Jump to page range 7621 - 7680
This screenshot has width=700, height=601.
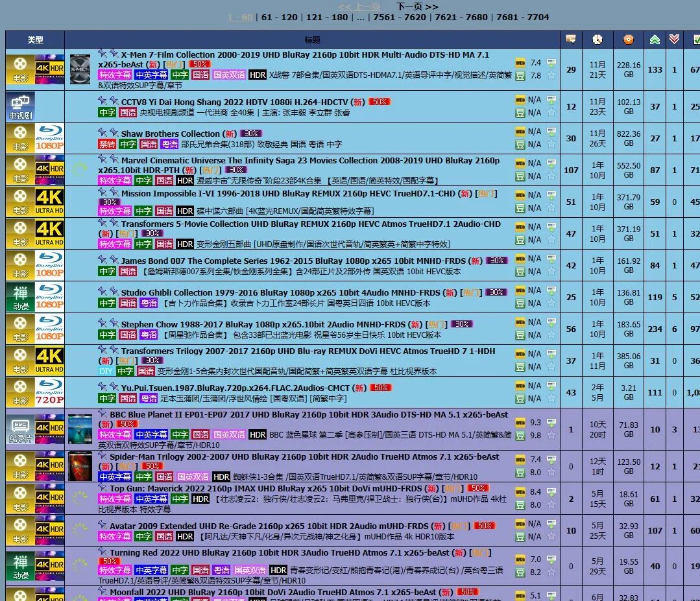click(x=461, y=17)
